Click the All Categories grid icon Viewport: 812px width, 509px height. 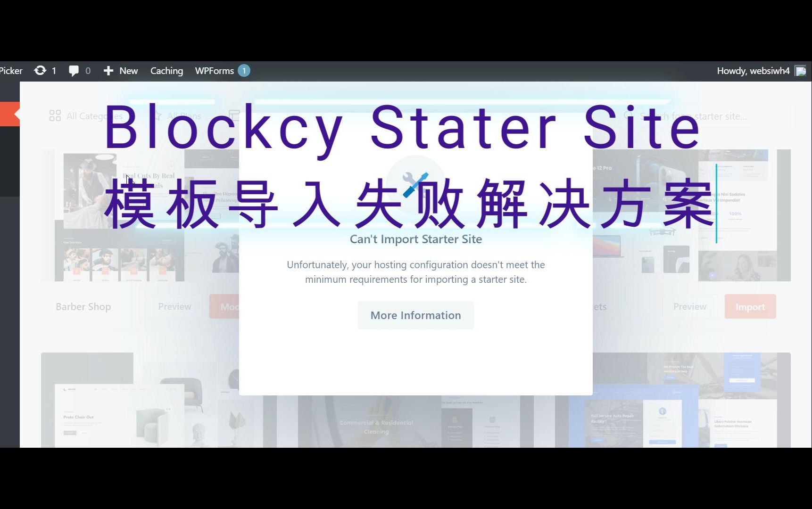click(x=55, y=116)
